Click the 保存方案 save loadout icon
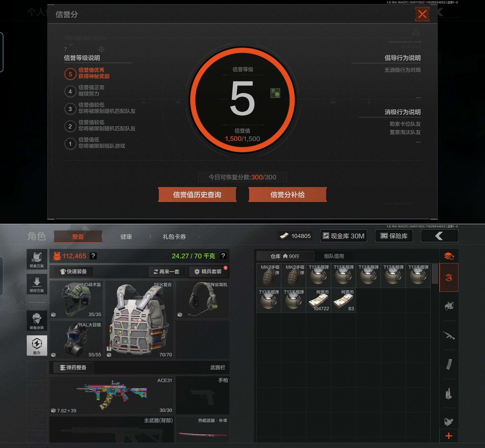The image size is (485, 448). (37, 284)
